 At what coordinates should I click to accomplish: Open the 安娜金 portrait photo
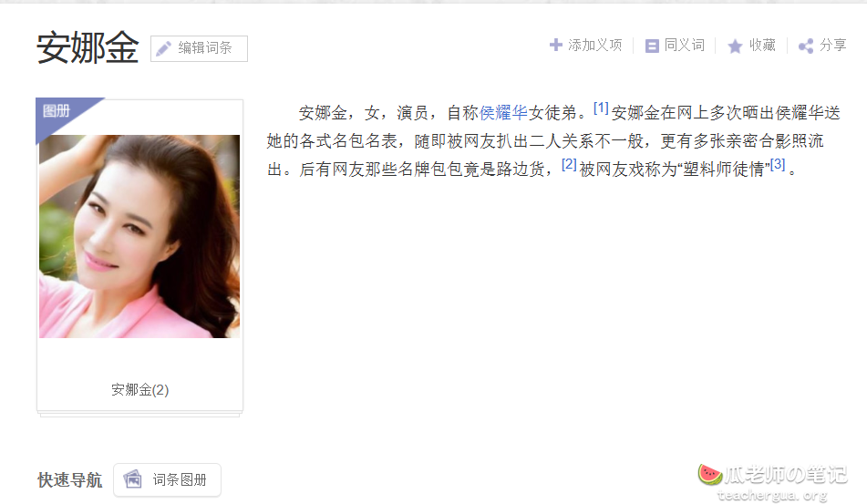pyautogui.click(x=139, y=237)
